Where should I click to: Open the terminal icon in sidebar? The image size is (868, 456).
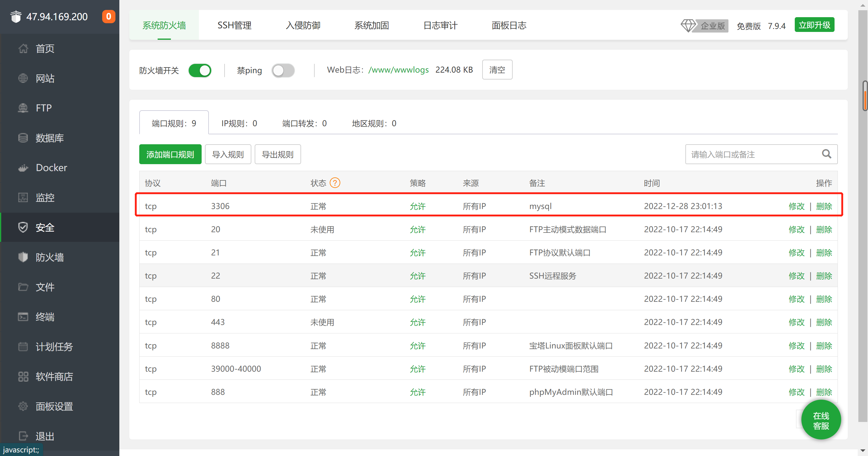click(x=23, y=317)
